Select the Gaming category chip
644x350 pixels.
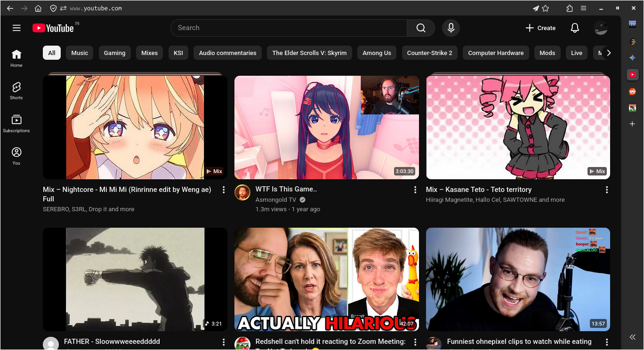coord(114,53)
